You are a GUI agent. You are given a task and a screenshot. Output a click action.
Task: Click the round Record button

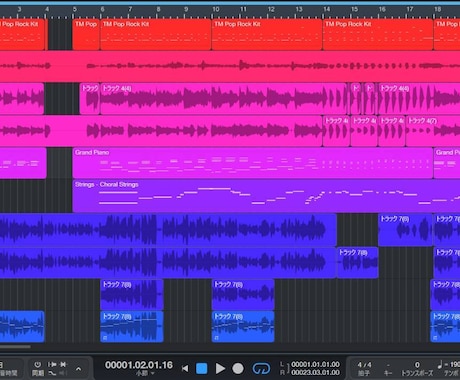click(238, 369)
